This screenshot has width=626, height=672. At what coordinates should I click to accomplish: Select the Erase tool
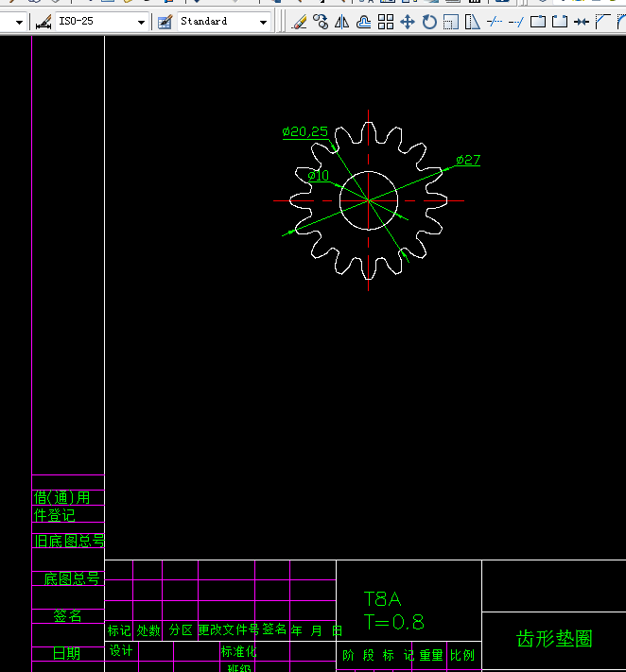pyautogui.click(x=299, y=22)
